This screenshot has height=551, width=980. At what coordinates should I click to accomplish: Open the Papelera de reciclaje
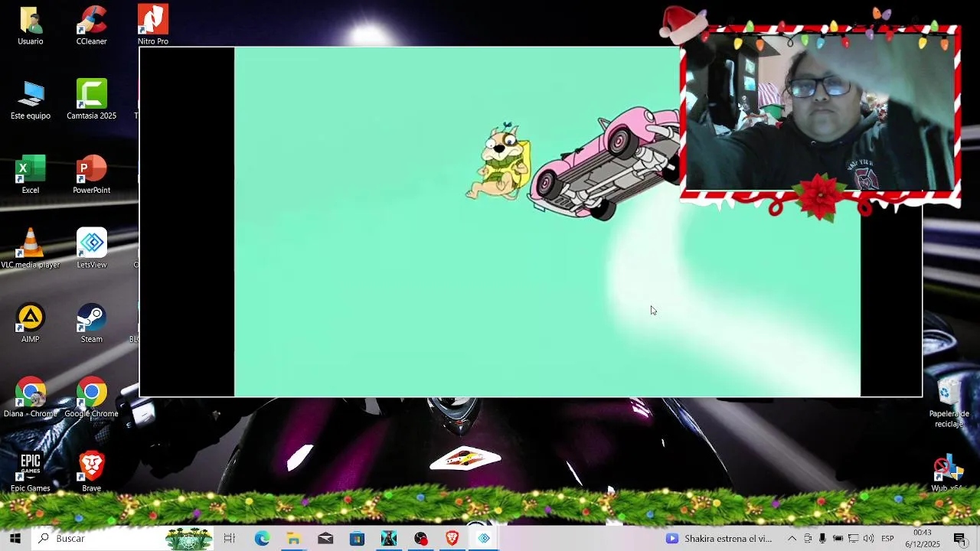point(949,403)
